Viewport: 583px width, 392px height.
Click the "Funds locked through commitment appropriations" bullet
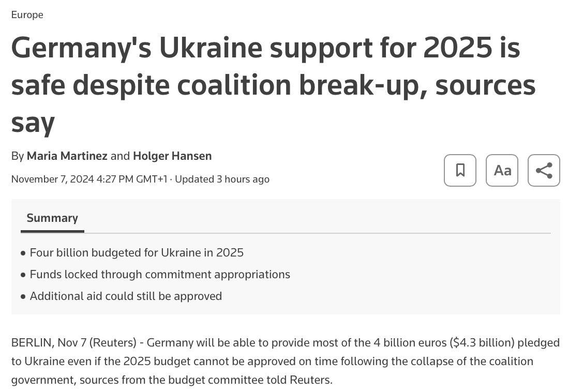click(x=160, y=274)
